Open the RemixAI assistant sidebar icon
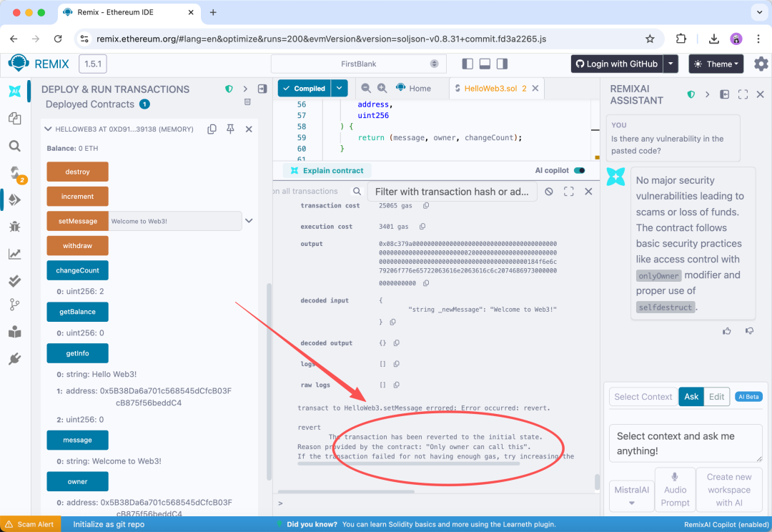Screen dimensions: 772x532 (x=15, y=91)
